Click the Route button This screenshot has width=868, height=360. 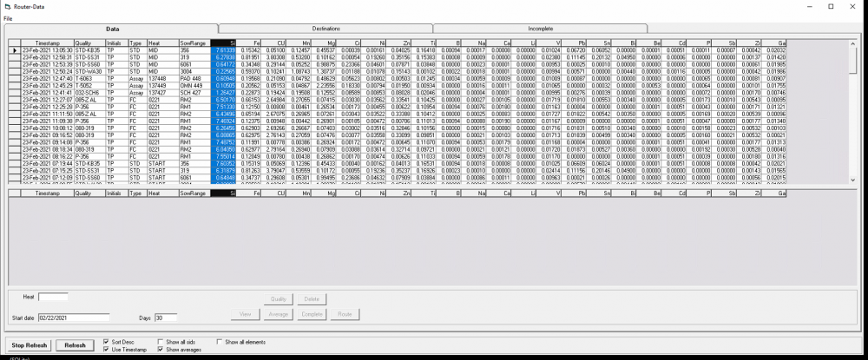click(x=345, y=314)
